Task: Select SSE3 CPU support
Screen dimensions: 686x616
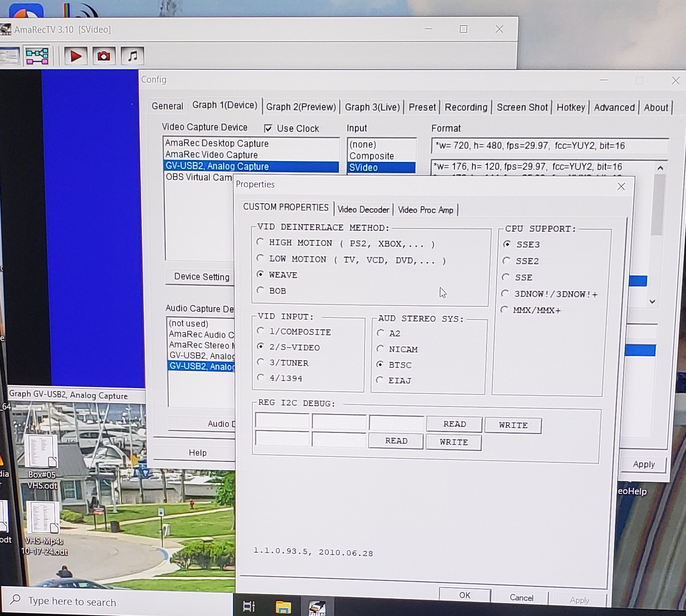Action: tap(507, 244)
